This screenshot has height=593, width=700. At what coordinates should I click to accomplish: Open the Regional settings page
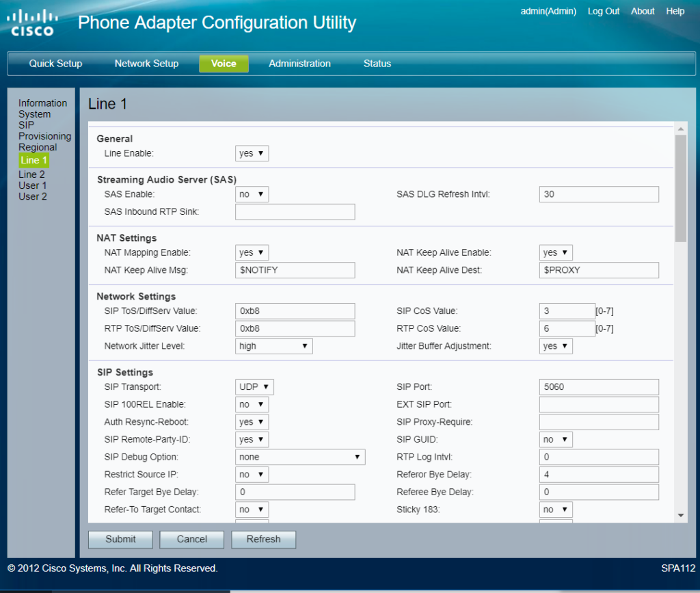38,147
